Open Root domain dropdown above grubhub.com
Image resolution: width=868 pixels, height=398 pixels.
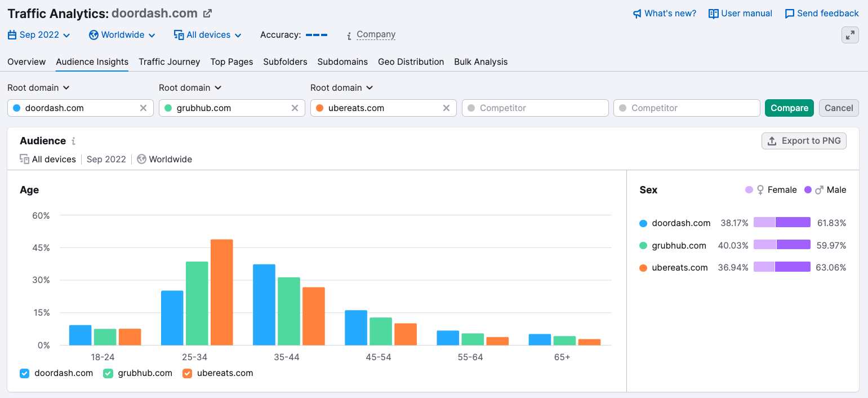tap(190, 88)
